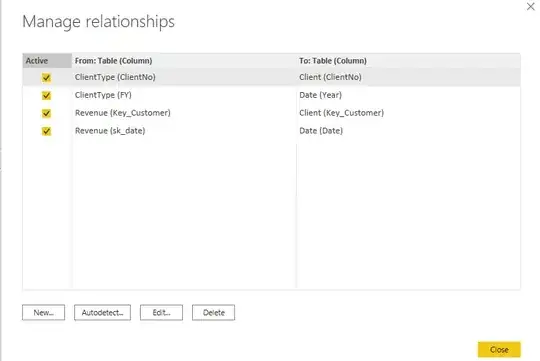Uncheck Active for ClientType (ClientNo) relationship
The width and height of the screenshot is (540, 361).
(46, 78)
